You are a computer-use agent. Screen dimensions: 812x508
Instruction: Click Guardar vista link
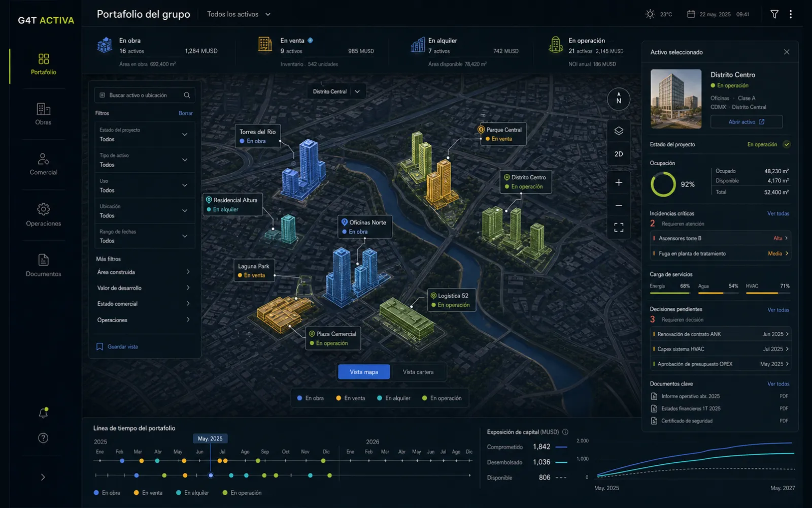click(117, 346)
